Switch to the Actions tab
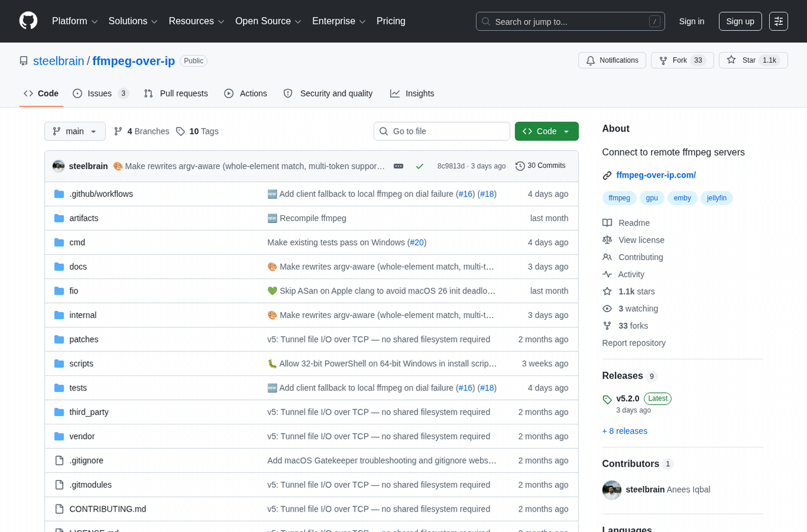The height and width of the screenshot is (532, 807). pyautogui.click(x=246, y=93)
